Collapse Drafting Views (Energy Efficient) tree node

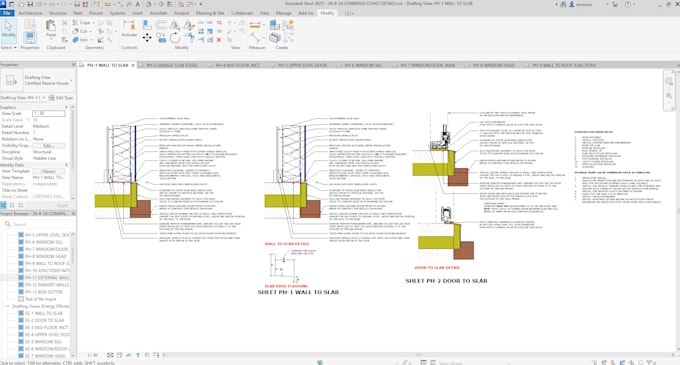pos(7,306)
